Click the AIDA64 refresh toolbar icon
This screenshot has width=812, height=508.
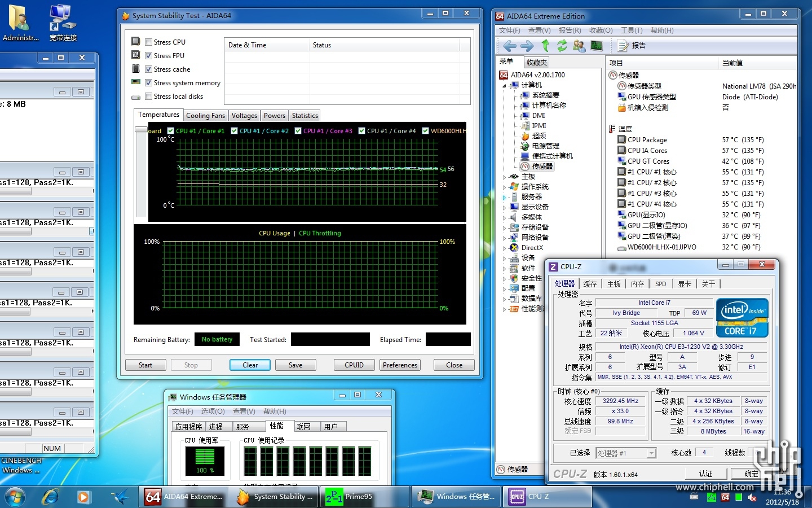pyautogui.click(x=562, y=46)
